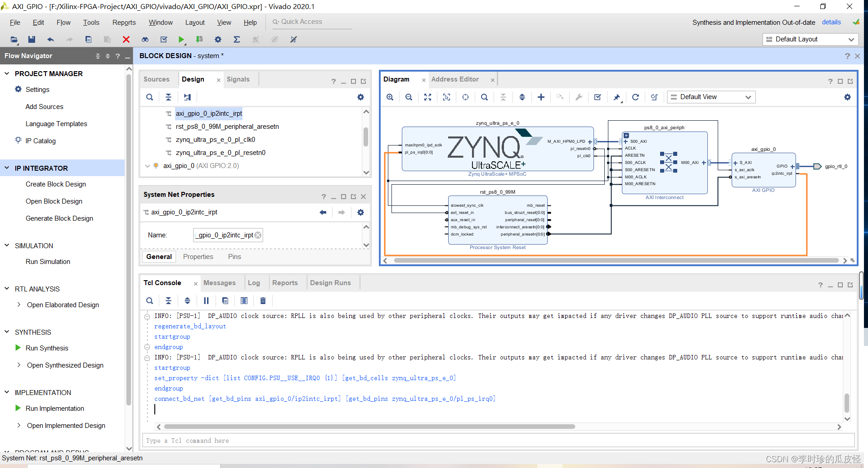Click Collapse All icon in Design panel
Viewport: 868px width, 468px height.
[168, 97]
